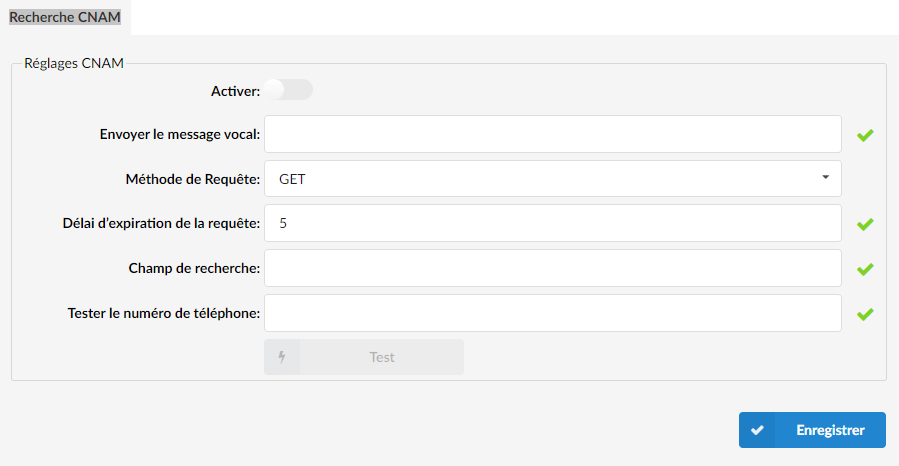This screenshot has height=466, width=899.
Task: Focus the Envoyer le message vocal field
Action: [x=553, y=134]
